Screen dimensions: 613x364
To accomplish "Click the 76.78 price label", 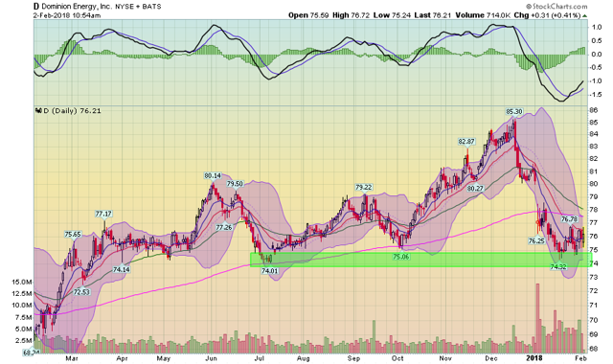I will coord(569,219).
